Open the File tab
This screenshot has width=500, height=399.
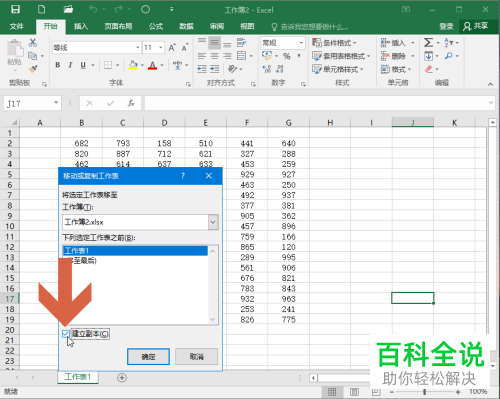17,26
